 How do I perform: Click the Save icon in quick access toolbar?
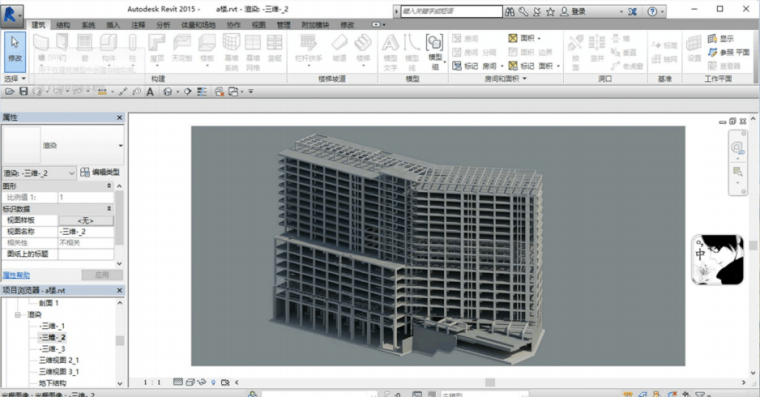[x=23, y=91]
